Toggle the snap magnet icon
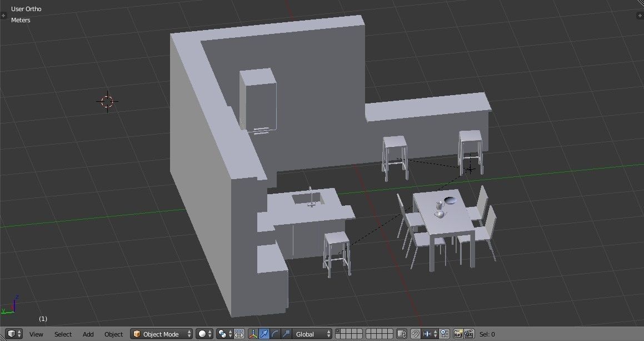This screenshot has height=341, width=644. pos(415,334)
